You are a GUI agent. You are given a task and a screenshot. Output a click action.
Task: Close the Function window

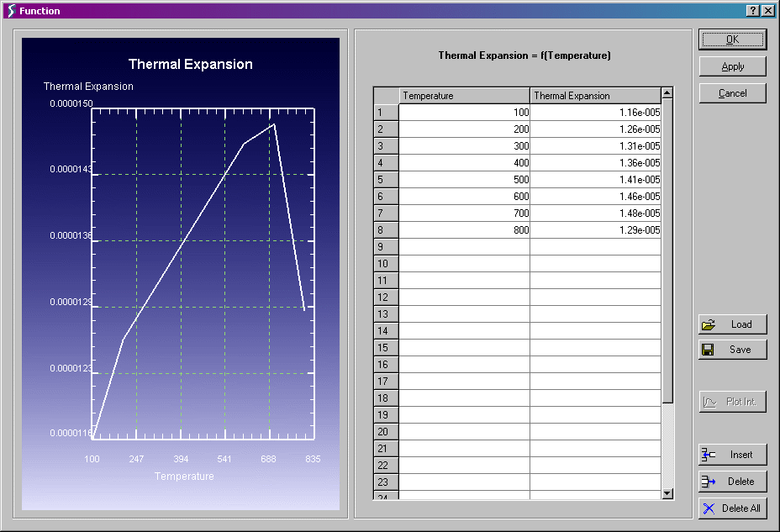(x=767, y=10)
